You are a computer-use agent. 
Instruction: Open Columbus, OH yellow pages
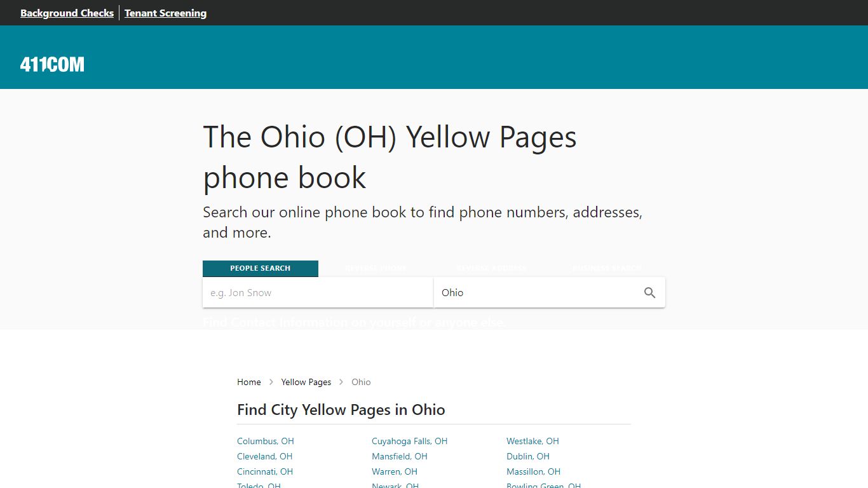(x=266, y=441)
